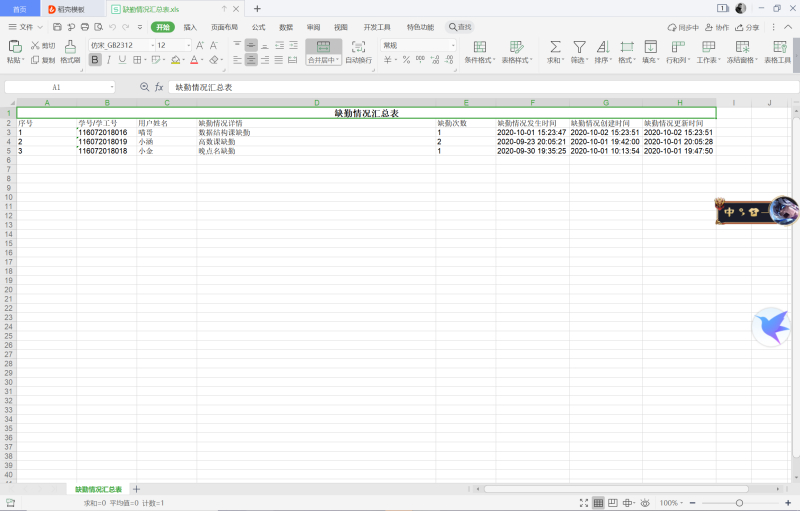Click the Table Style (表格样式) icon
This screenshot has height=511, width=800.
click(516, 47)
